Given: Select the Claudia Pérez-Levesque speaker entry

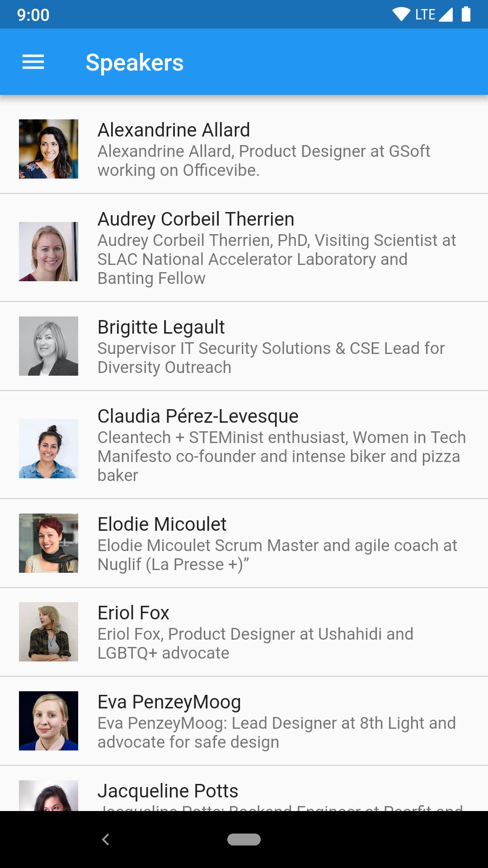Looking at the screenshot, I should click(244, 445).
